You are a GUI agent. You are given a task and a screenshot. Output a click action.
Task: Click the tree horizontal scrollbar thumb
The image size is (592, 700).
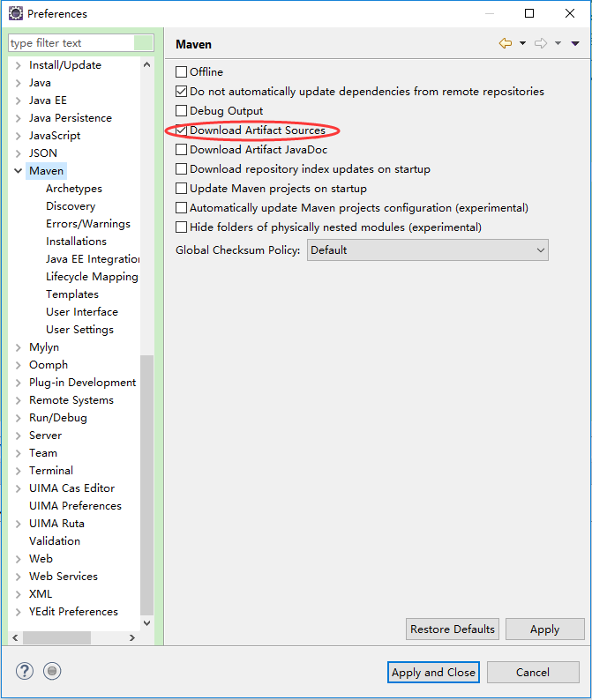pyautogui.click(x=56, y=637)
